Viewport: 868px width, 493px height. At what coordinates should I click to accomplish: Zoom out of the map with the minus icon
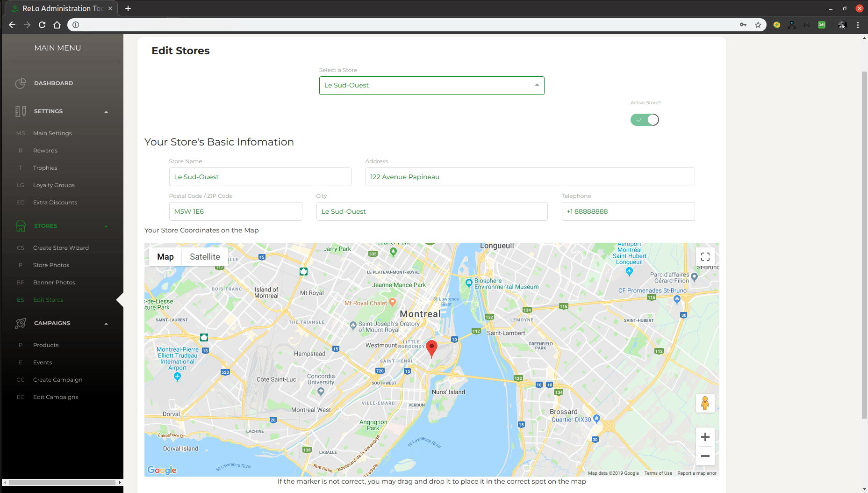pyautogui.click(x=705, y=456)
